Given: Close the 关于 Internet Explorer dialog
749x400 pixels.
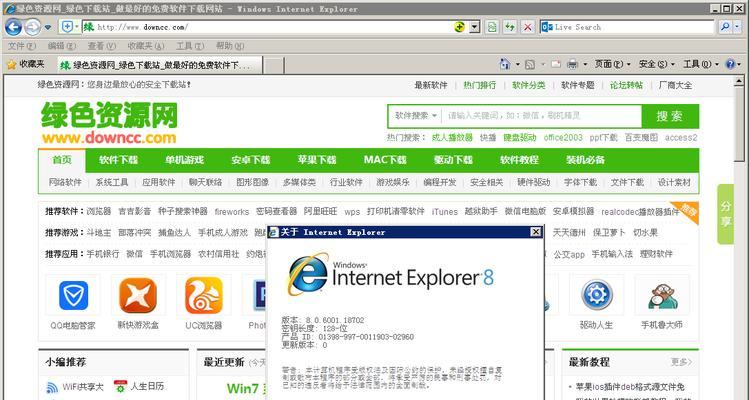Looking at the screenshot, I should [x=536, y=232].
